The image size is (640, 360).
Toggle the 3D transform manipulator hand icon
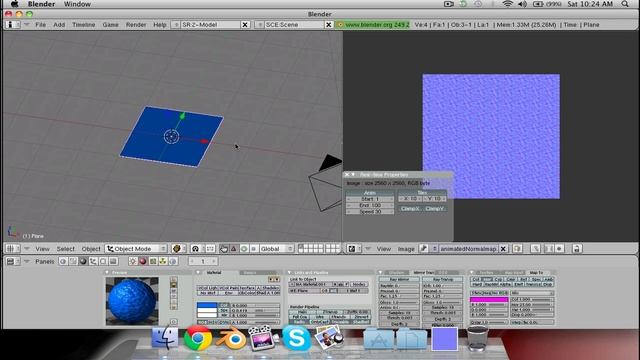(224, 249)
